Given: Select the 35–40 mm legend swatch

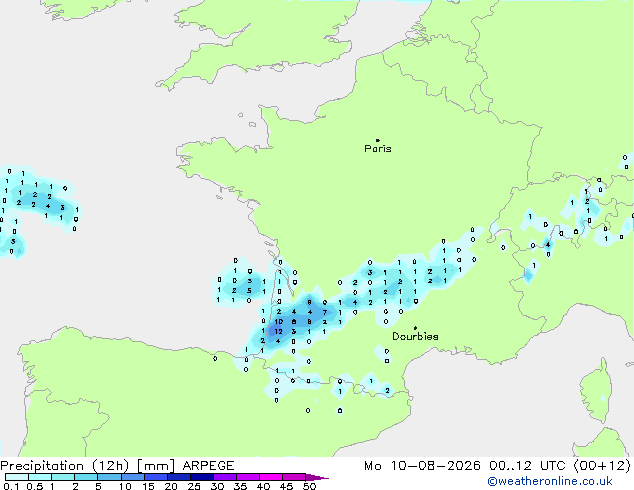Looking at the screenshot, I should tap(247, 477).
